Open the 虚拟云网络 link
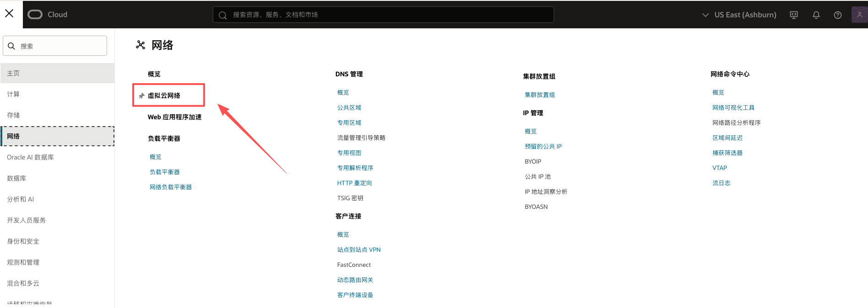 click(x=164, y=96)
